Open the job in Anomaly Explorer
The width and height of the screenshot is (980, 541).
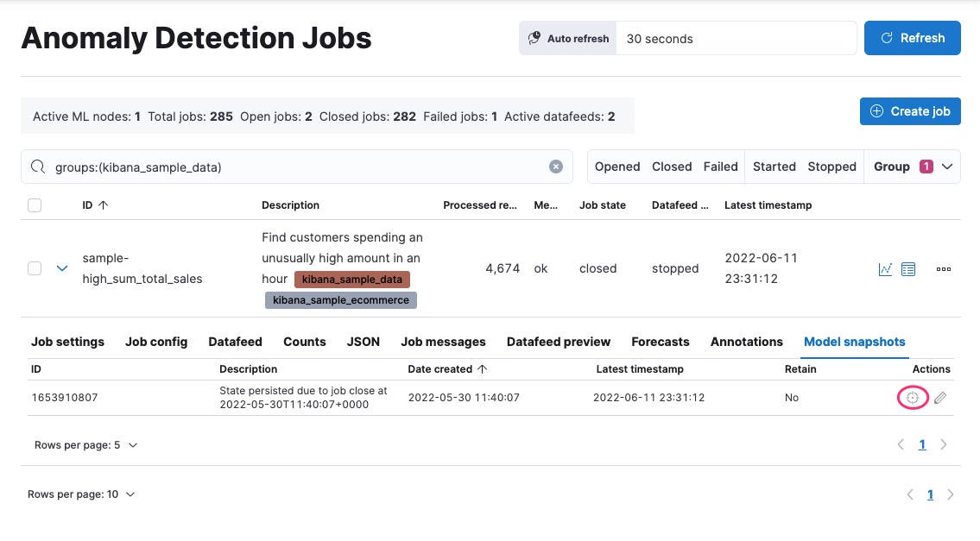point(908,268)
